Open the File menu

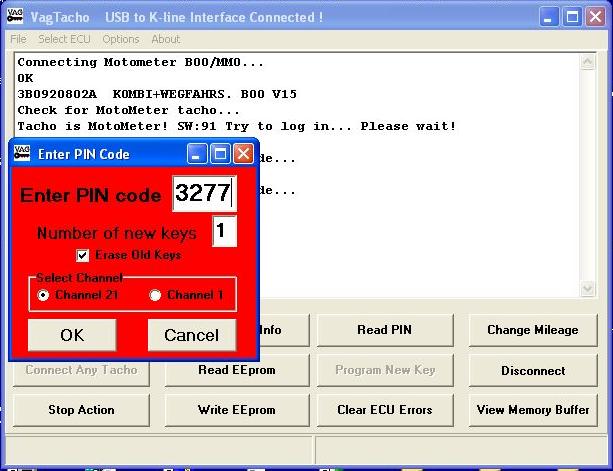[18, 39]
